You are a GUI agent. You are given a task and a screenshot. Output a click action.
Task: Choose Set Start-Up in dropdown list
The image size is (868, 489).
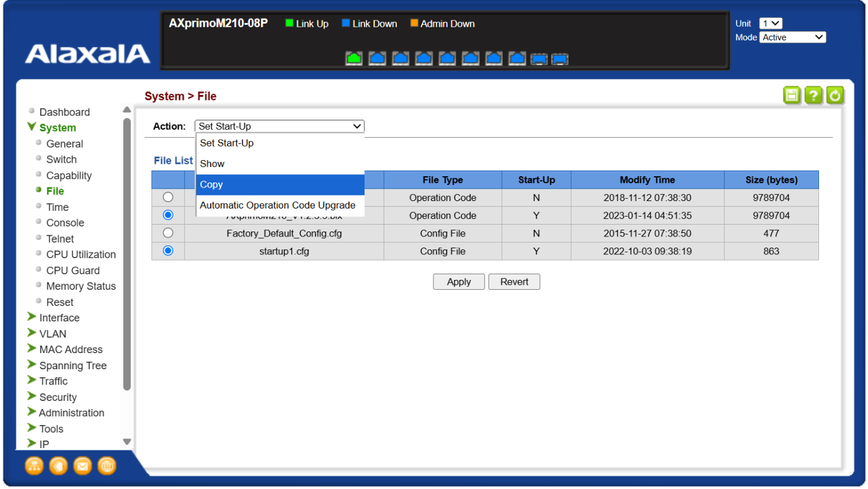point(280,143)
